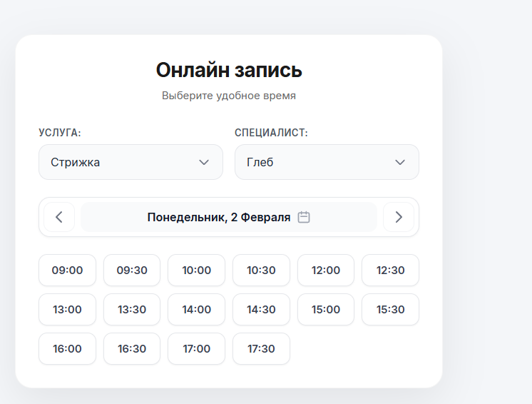Pick the 15:00 time slot
532x404 pixels.
pyautogui.click(x=326, y=310)
